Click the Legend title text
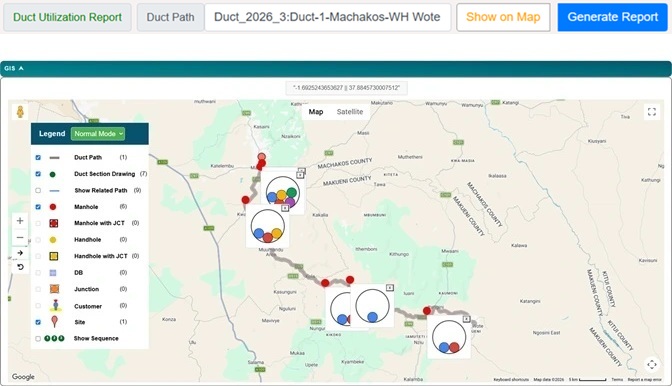Image resolution: width=672 pixels, height=386 pixels. [x=52, y=134]
